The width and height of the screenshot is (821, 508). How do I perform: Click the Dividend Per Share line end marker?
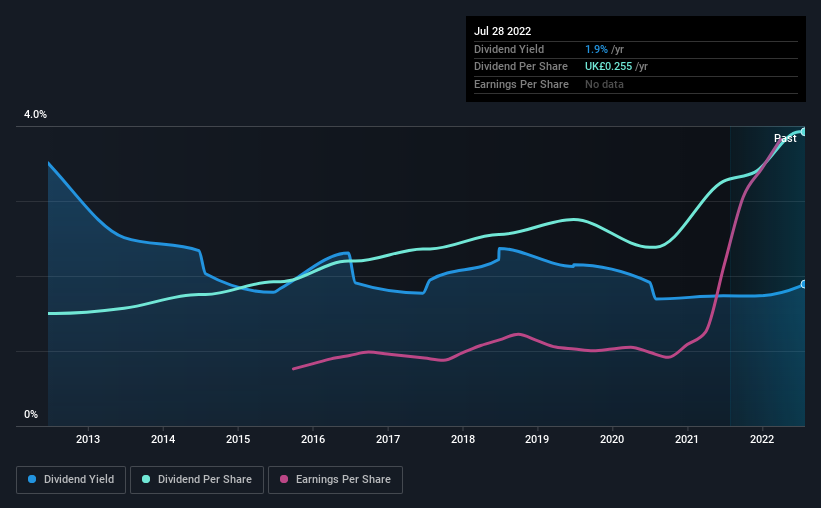[x=803, y=131]
